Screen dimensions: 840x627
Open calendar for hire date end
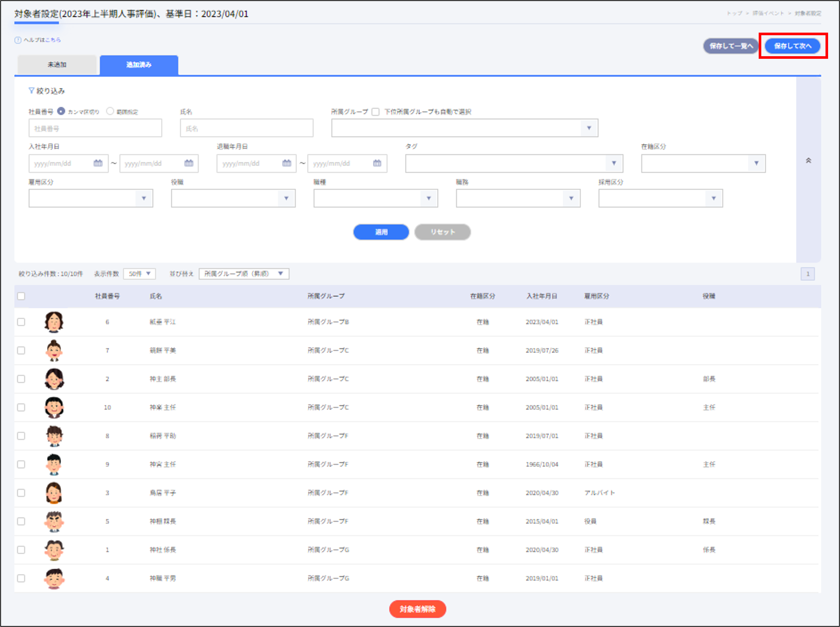pos(189,163)
